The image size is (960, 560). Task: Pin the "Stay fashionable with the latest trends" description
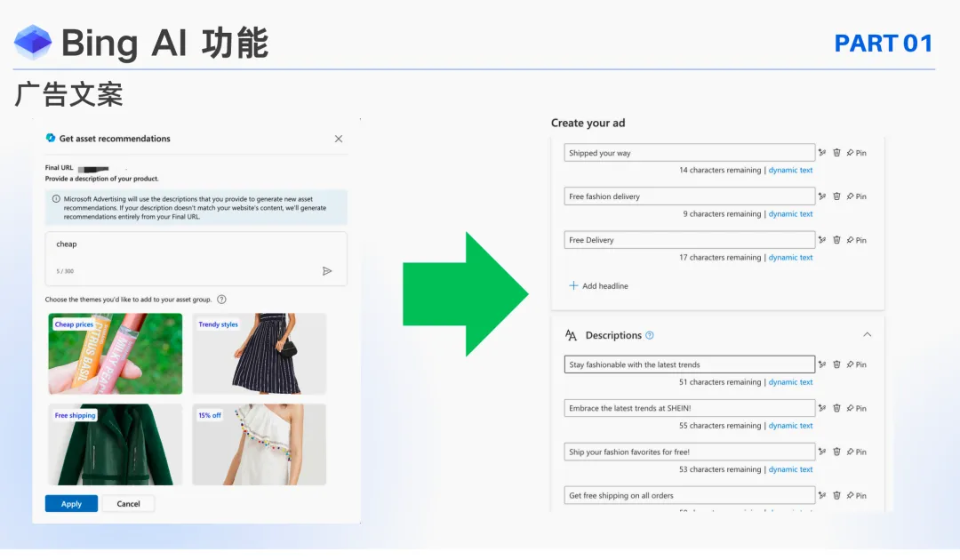tap(857, 364)
